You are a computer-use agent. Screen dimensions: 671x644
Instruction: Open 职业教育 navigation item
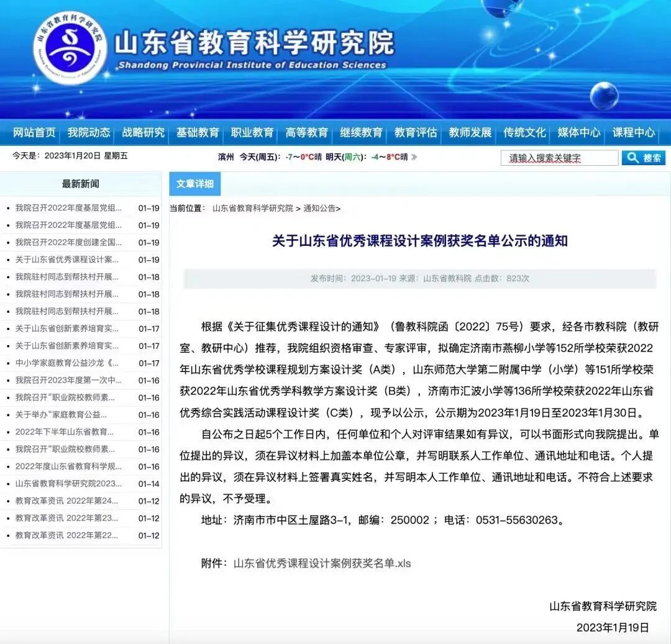tap(252, 132)
